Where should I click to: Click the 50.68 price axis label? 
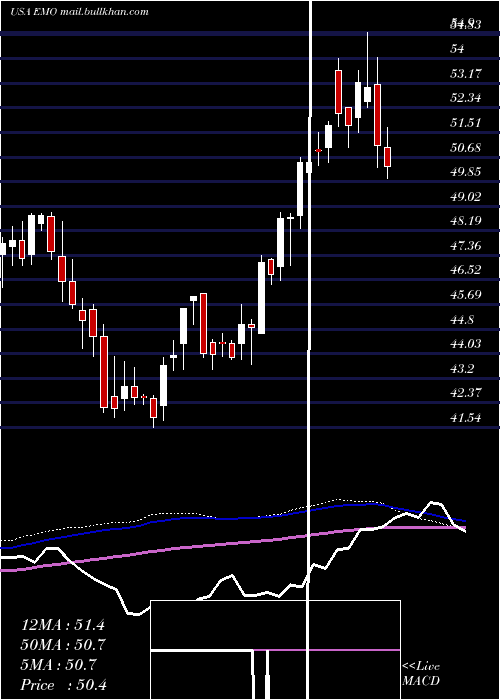tap(466, 148)
